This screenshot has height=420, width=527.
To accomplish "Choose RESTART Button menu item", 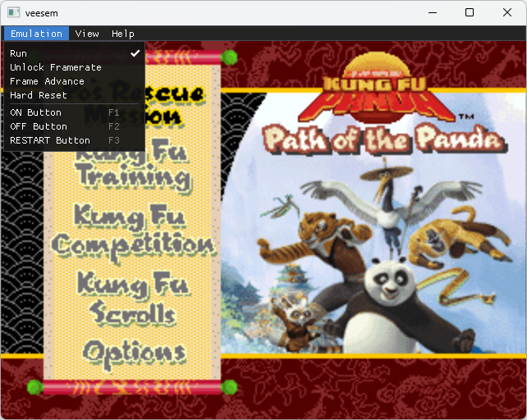I will tap(74, 140).
